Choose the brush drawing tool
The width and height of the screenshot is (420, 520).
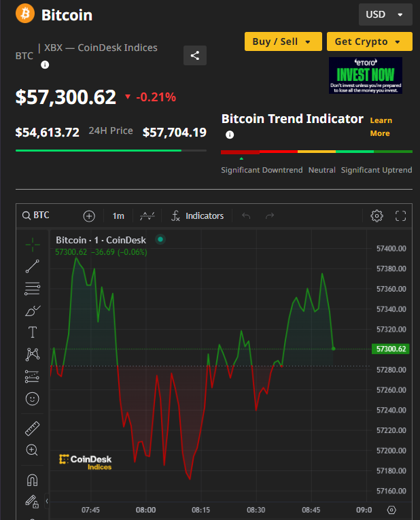[x=32, y=311]
